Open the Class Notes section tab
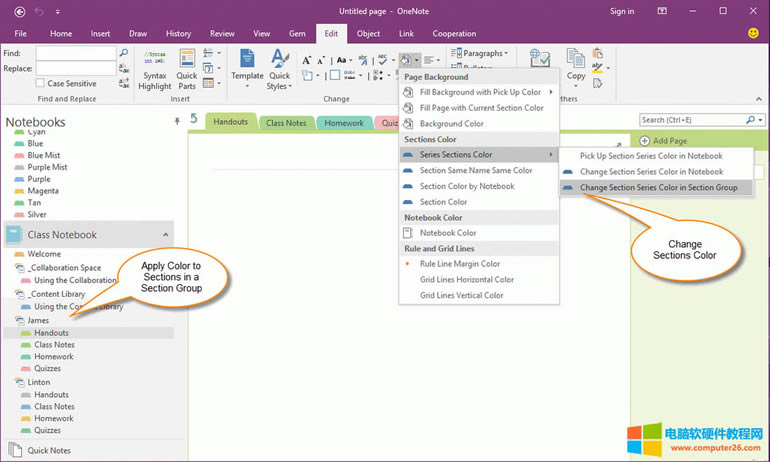 click(x=286, y=123)
